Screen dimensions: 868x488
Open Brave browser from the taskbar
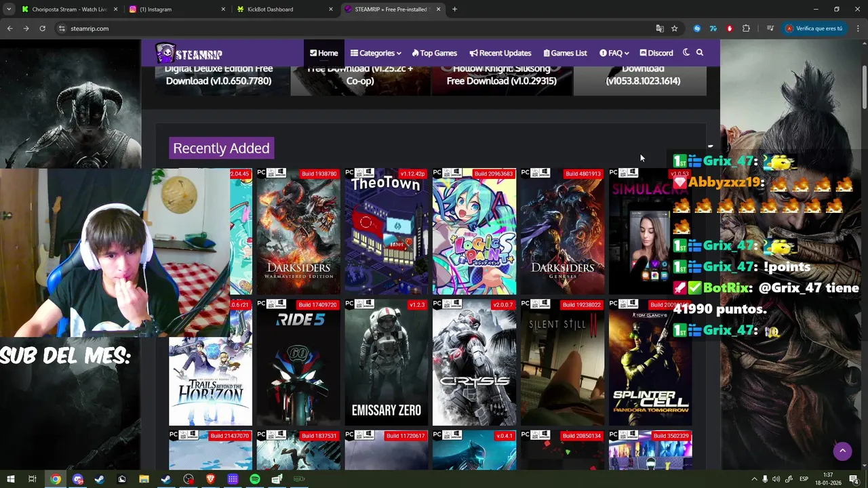coord(210,479)
